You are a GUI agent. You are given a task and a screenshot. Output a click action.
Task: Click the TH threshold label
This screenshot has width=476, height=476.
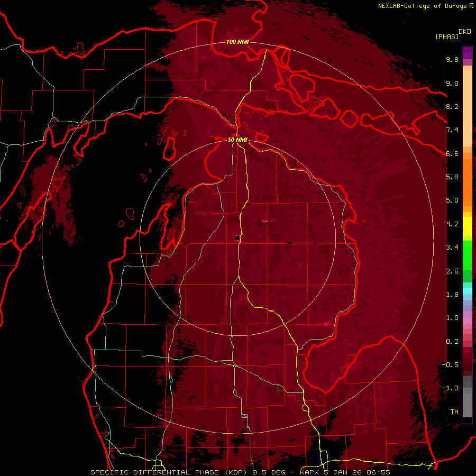454,412
